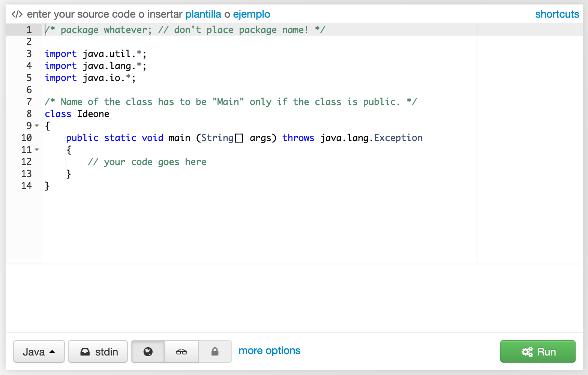Viewport: 588px width, 375px height.
Task: Set code visibility to public with globe icon
Action: pyautogui.click(x=148, y=352)
